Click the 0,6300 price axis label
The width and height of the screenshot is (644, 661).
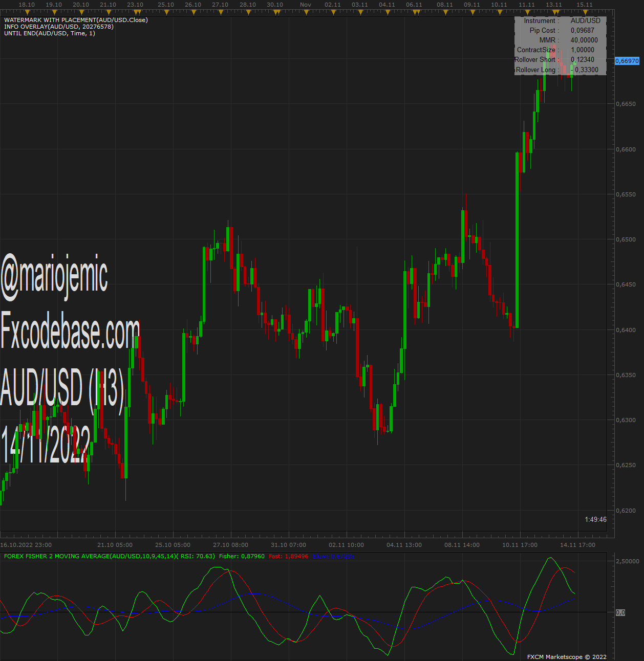coord(626,420)
